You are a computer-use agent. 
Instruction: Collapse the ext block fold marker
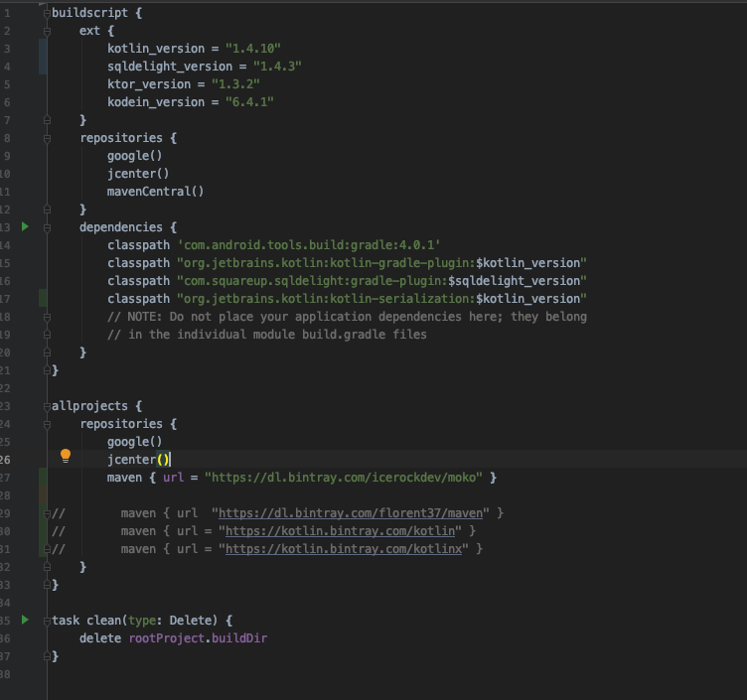tap(47, 32)
